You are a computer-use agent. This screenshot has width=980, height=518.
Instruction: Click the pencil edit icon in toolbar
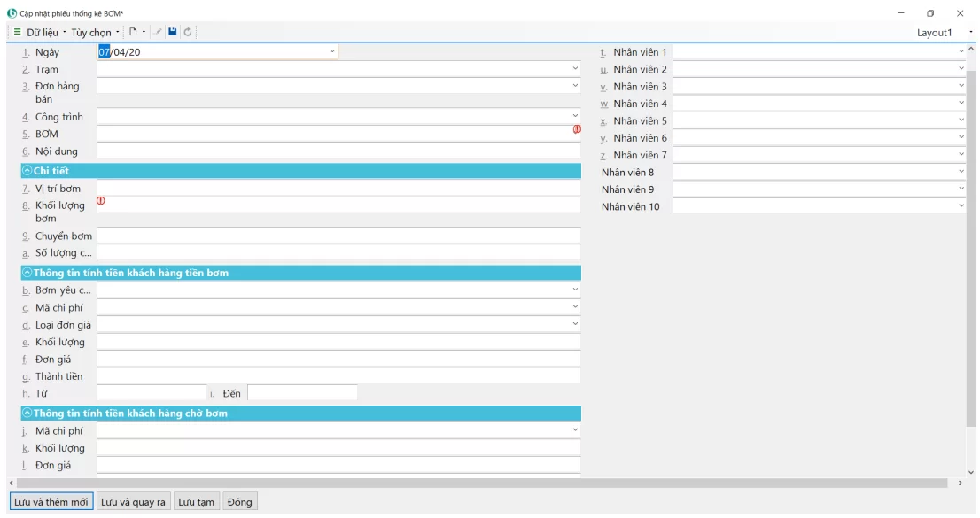coord(159,32)
